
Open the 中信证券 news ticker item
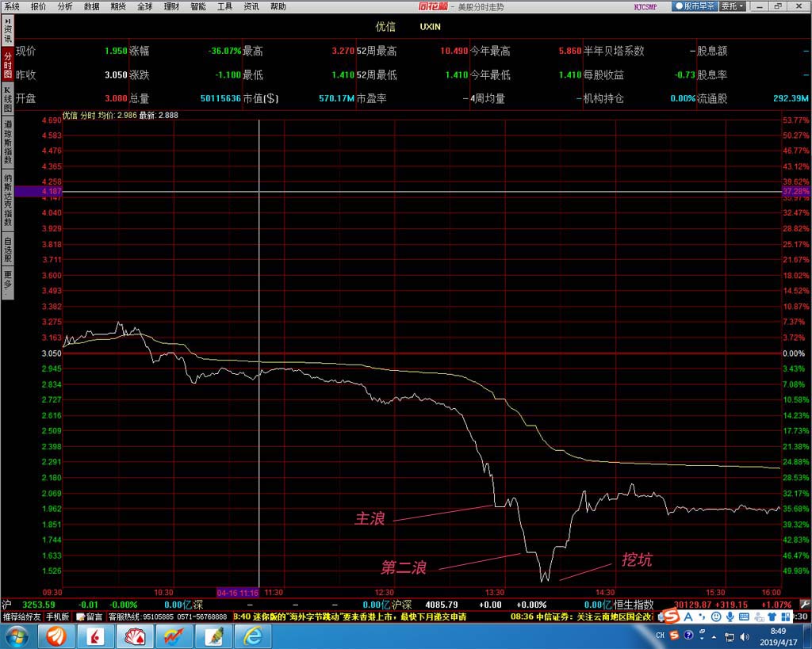[x=581, y=617]
